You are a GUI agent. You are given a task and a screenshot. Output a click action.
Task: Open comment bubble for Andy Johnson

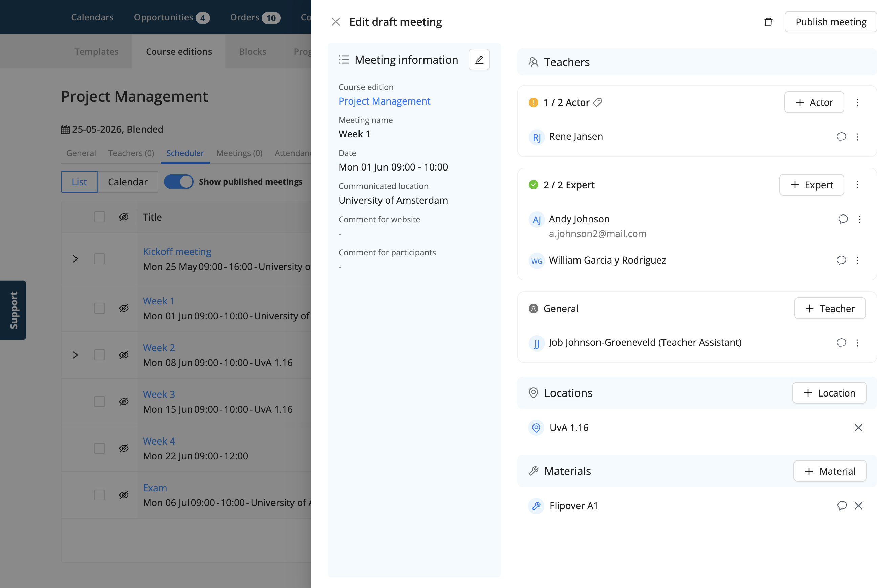coord(843,219)
